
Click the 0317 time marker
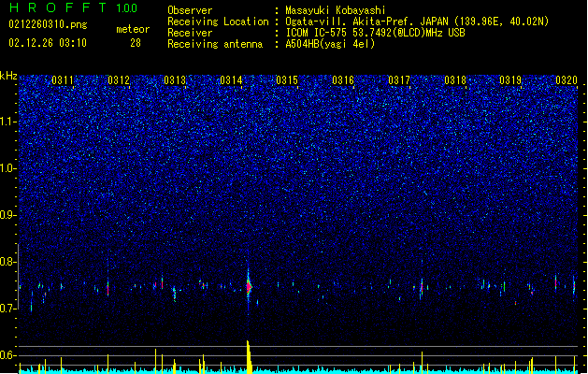(x=399, y=80)
